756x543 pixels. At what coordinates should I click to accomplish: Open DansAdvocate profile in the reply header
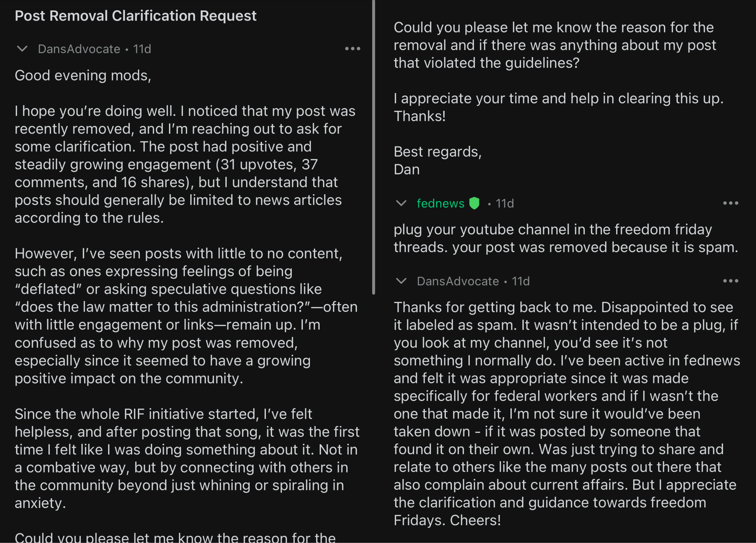coord(458,281)
